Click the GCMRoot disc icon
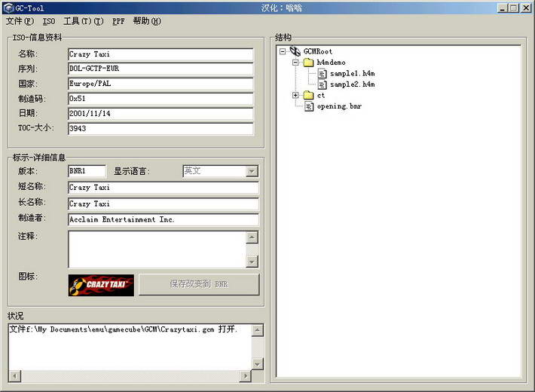535x392 pixels. click(x=295, y=52)
